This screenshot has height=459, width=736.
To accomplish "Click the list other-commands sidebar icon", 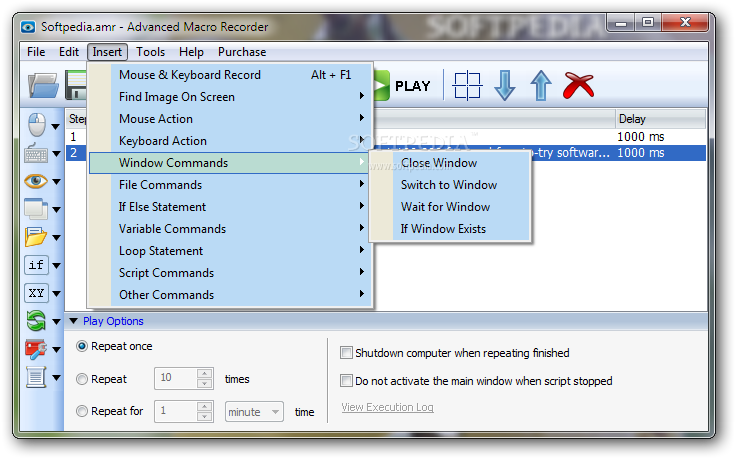I will pos(36,377).
